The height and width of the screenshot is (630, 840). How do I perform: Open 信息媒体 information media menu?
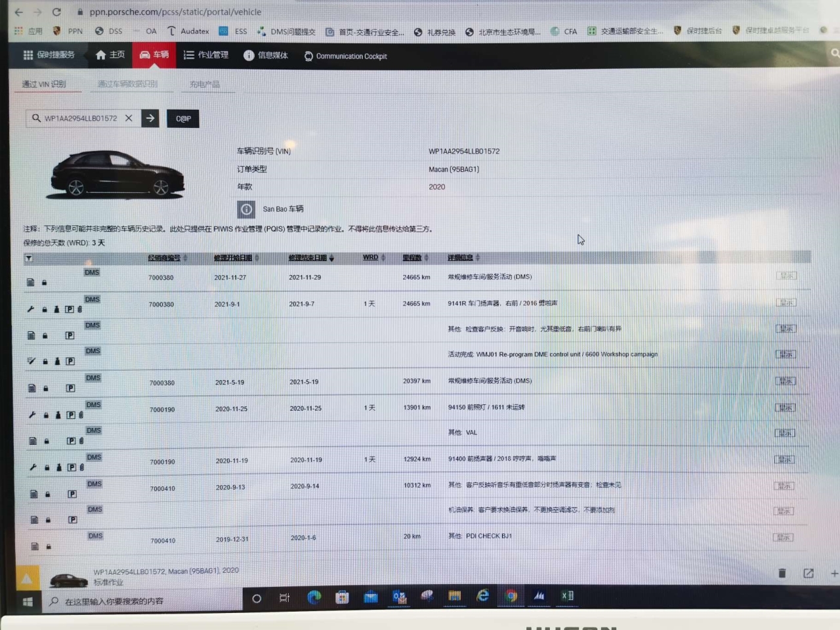pos(266,56)
